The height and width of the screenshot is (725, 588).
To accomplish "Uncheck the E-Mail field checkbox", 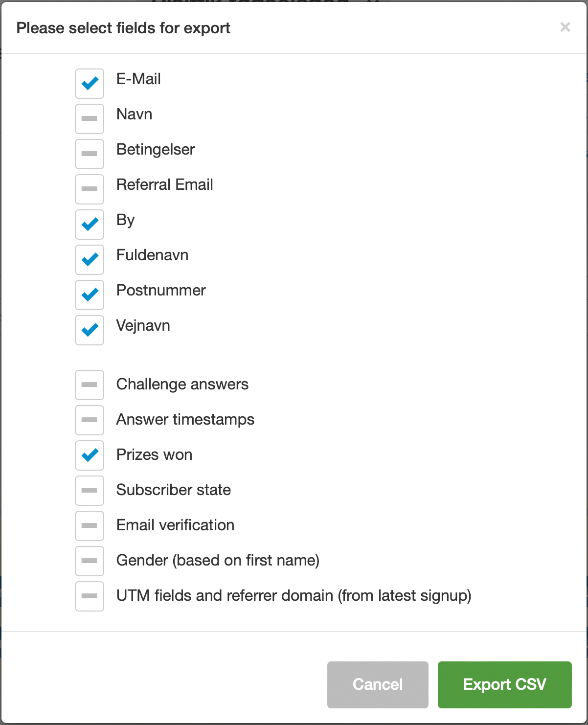I will 90,84.
